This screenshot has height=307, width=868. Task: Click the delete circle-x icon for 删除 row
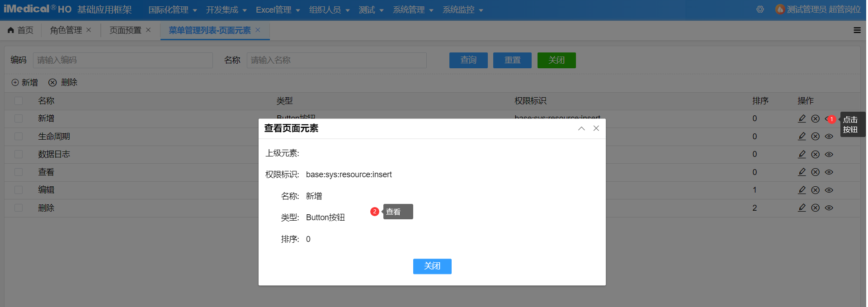[816, 208]
